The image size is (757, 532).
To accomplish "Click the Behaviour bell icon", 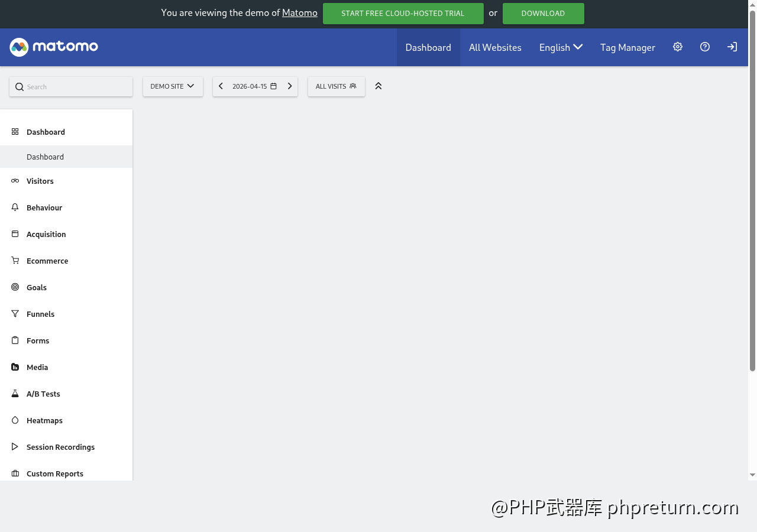I will coord(15,207).
